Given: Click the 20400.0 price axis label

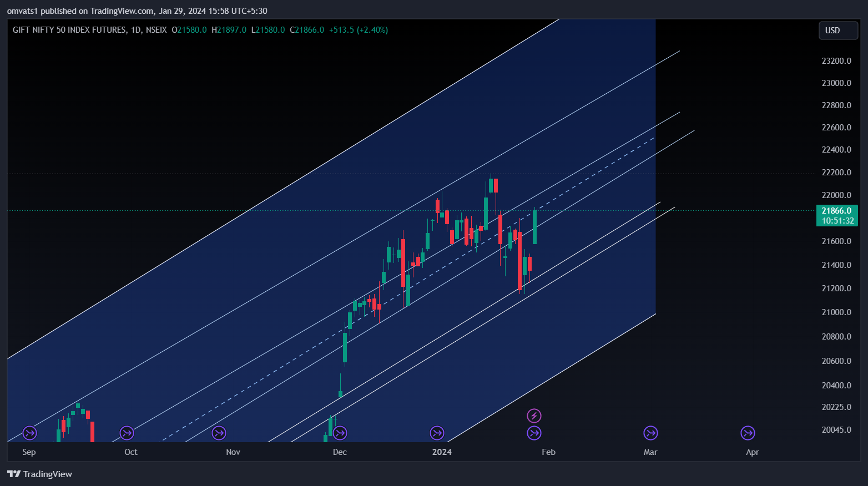Looking at the screenshot, I should (x=836, y=386).
